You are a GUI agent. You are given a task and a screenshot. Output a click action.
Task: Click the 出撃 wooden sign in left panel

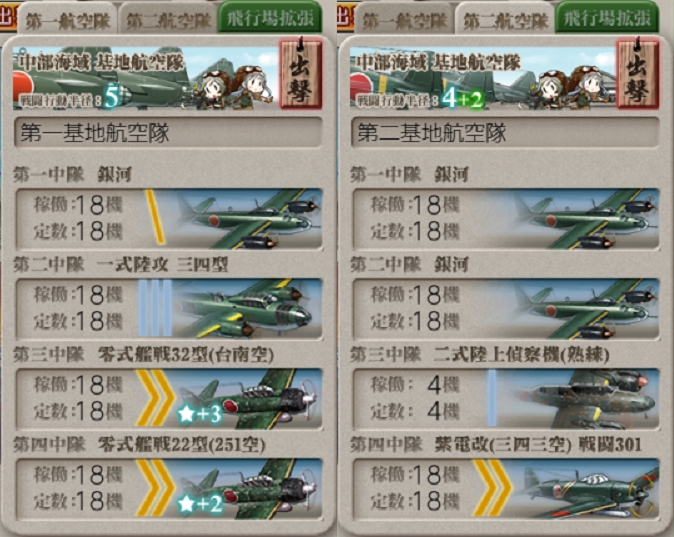(x=300, y=73)
